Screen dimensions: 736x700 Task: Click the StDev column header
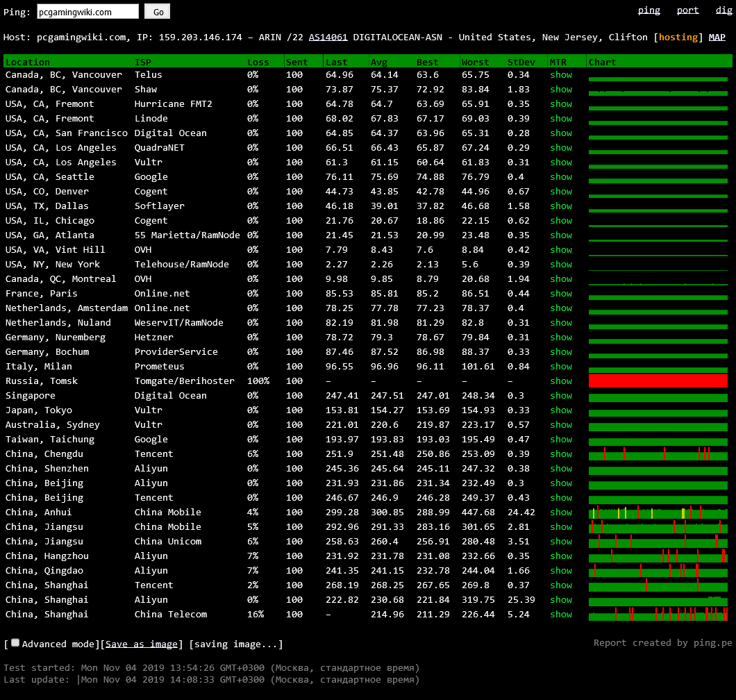coord(521,62)
